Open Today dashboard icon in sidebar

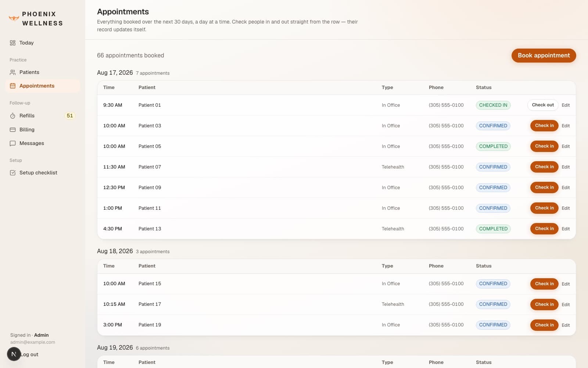coord(12,43)
